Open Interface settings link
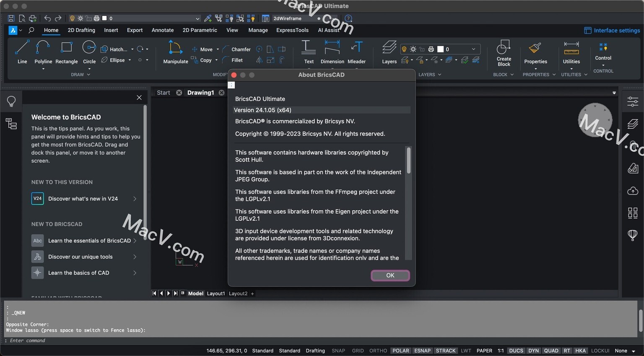Viewport: 644px width, 356px height. [612, 30]
